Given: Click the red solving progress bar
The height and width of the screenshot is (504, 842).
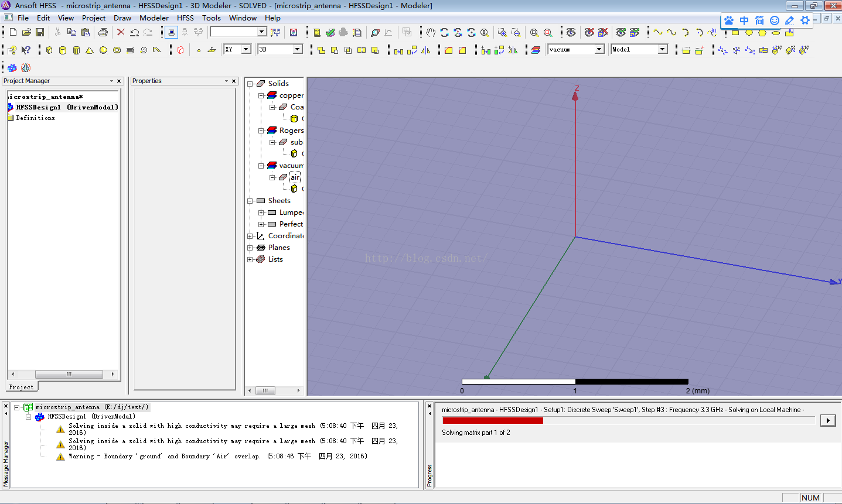Looking at the screenshot, I should coord(493,420).
